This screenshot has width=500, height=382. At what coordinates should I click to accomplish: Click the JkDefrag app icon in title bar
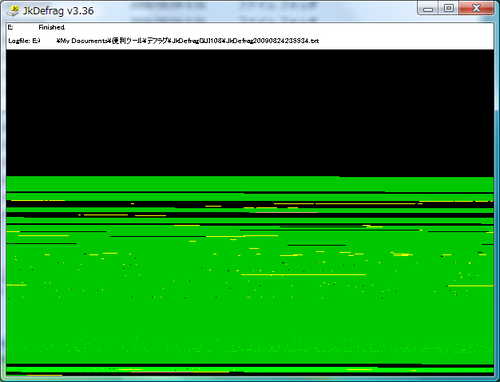tap(13, 11)
